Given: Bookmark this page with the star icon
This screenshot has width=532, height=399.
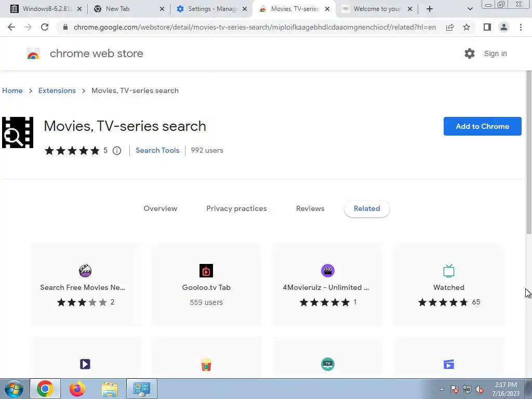Looking at the screenshot, I should coord(467,27).
